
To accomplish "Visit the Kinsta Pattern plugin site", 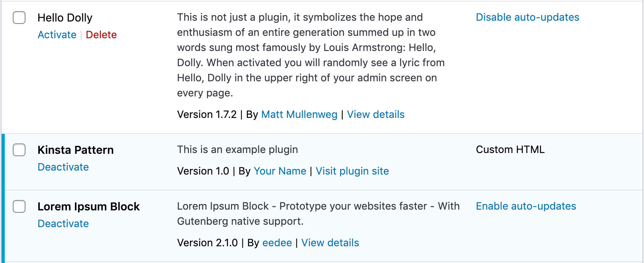I will (x=352, y=171).
